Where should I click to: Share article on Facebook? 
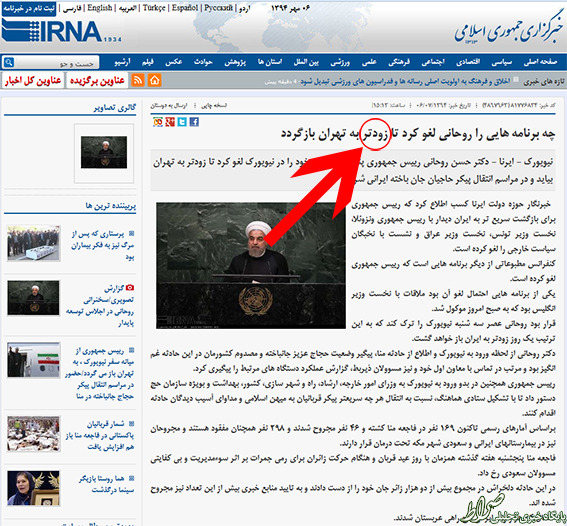coord(194,122)
